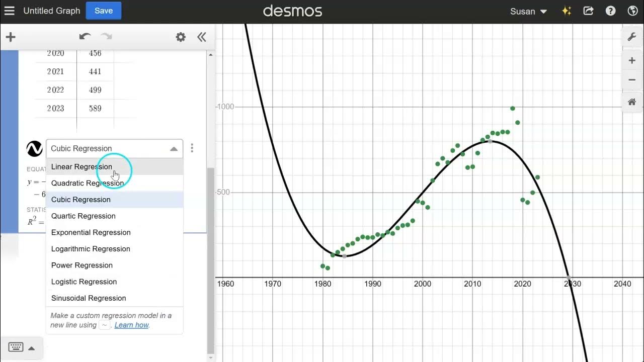The image size is (644, 362).
Task: Open the three-dot options for the regression expression
Action: 192,148
